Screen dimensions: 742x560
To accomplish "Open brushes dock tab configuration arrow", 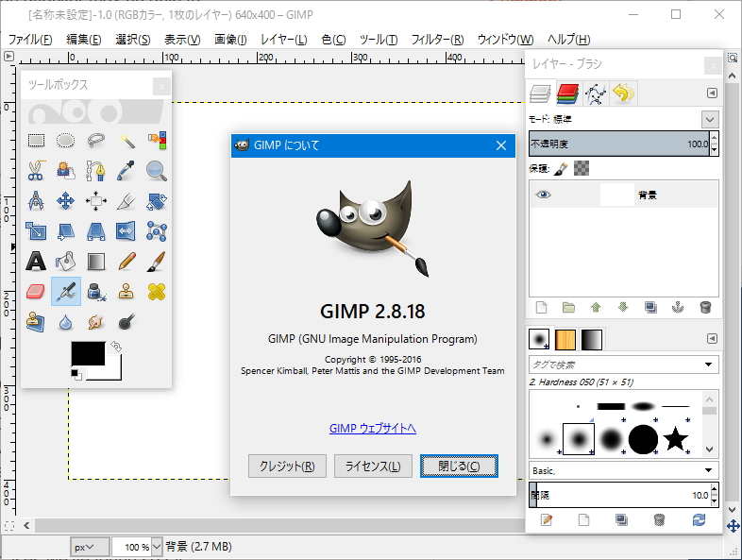I will (712, 338).
